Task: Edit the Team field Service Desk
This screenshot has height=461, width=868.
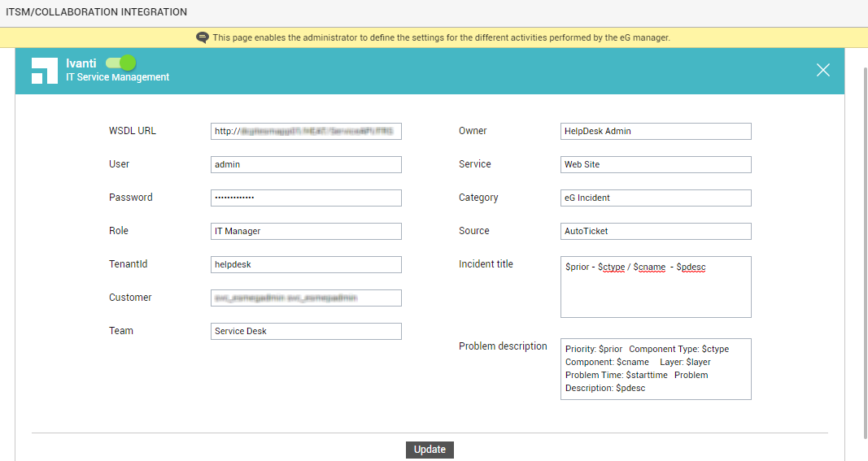Action: point(306,331)
